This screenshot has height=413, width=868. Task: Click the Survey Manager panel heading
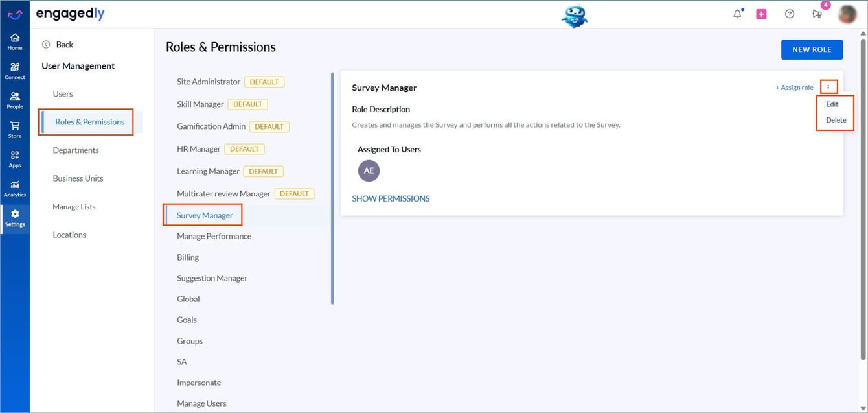[x=384, y=88]
